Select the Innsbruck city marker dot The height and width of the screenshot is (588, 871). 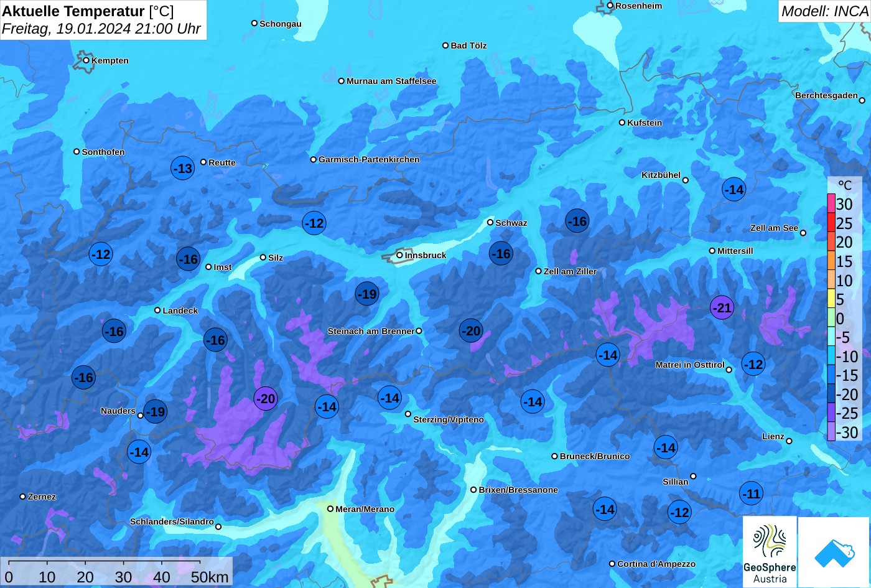[399, 255]
